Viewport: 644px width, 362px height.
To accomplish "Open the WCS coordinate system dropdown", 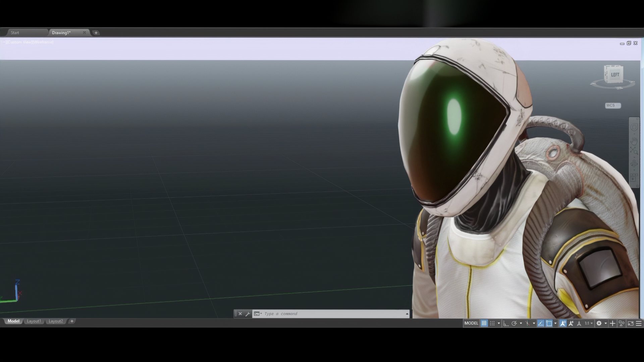I will (613, 106).
